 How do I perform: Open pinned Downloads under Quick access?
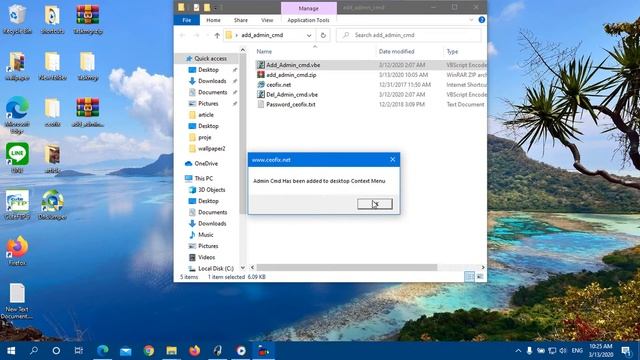pyautogui.click(x=211, y=81)
